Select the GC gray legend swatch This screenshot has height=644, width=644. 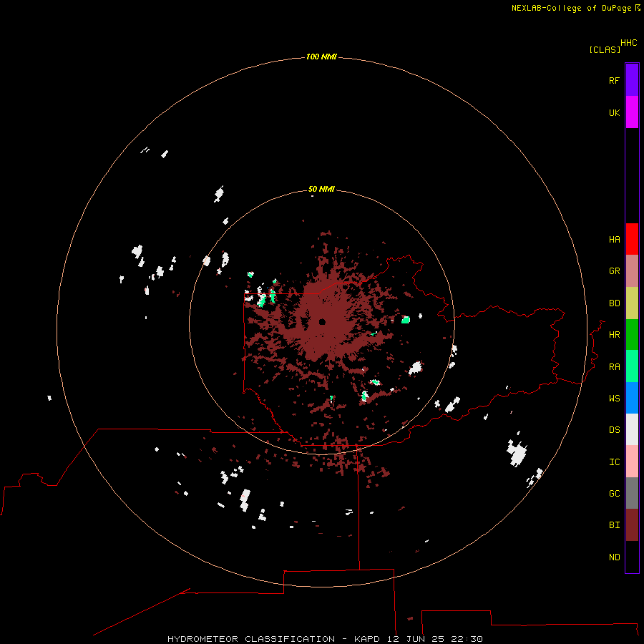tap(632, 493)
